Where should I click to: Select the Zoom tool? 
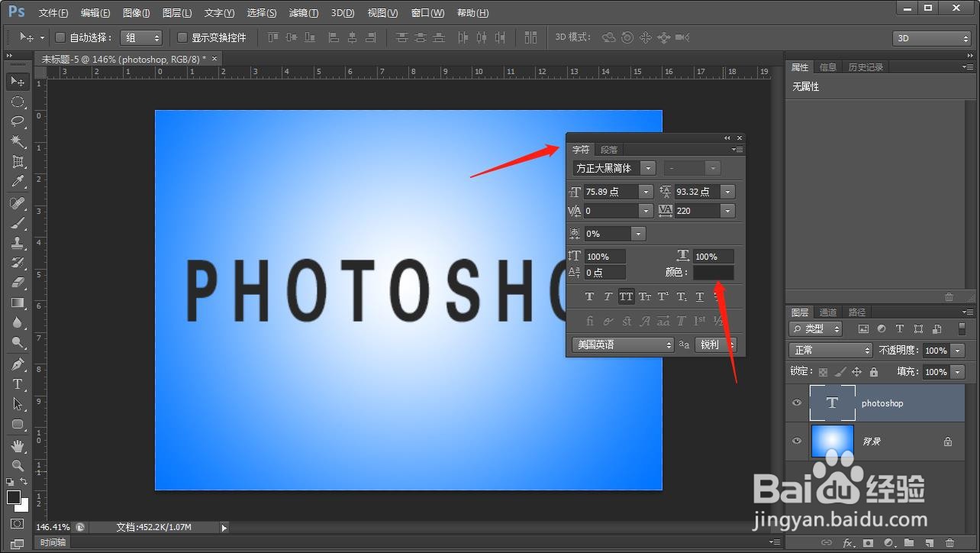(x=18, y=466)
